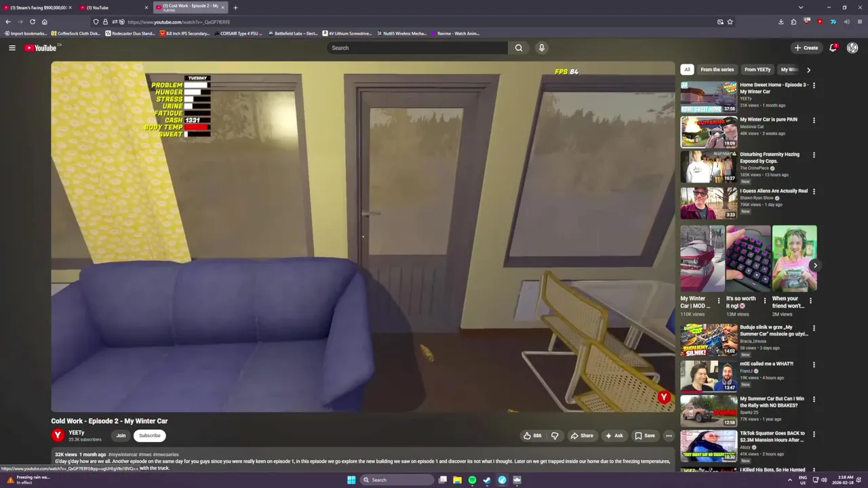Click the YouTube search input field
Screen dimensions: 868x488
pyautogui.click(x=417, y=47)
